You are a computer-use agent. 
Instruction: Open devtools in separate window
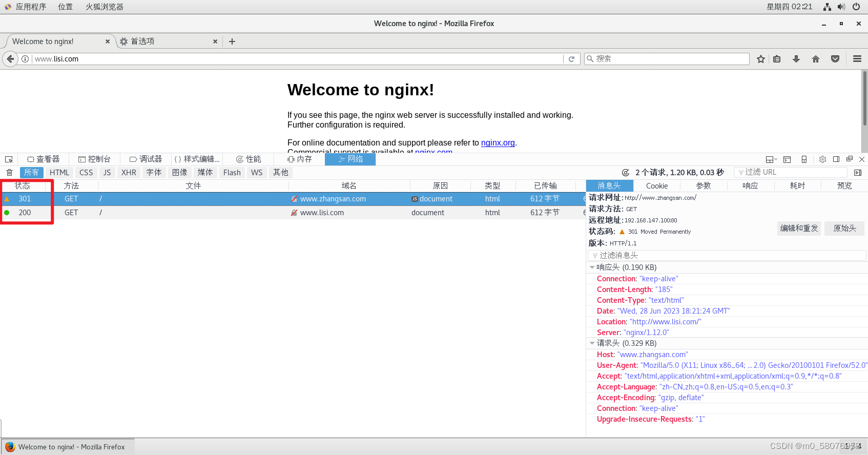850,159
